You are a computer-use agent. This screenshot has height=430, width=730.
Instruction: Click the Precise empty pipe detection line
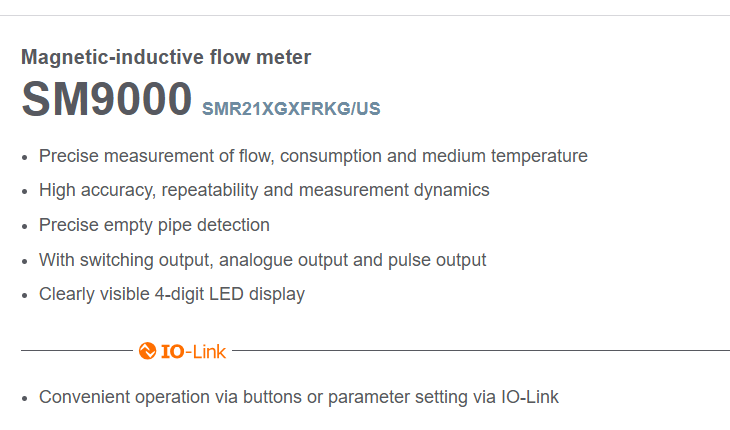154,225
